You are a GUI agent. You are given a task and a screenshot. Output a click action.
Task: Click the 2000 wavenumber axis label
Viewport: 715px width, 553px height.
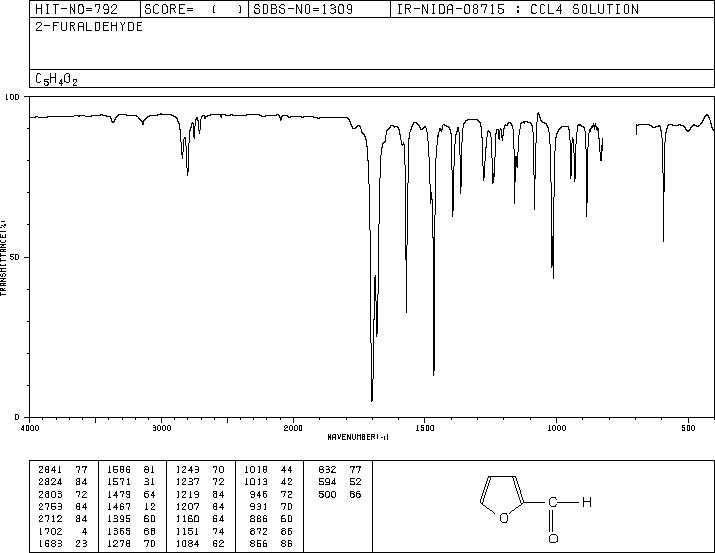click(x=293, y=428)
